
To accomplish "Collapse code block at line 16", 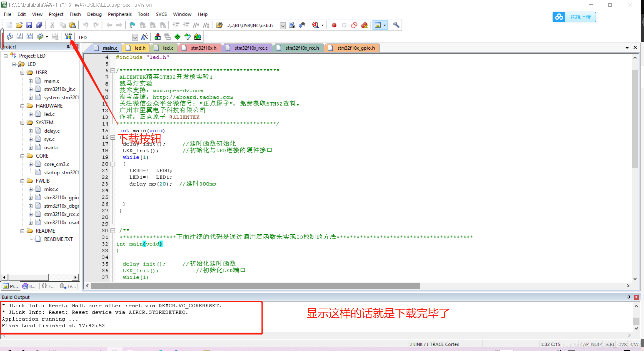I will coord(113,137).
